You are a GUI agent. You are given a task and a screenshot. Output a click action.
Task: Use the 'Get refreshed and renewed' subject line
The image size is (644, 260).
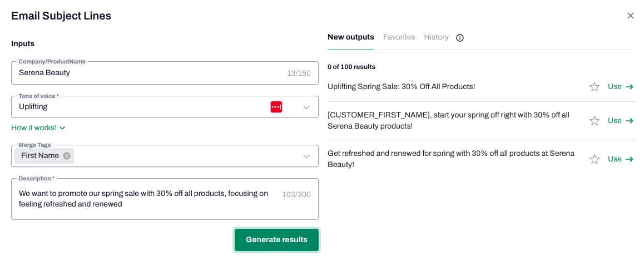click(621, 159)
